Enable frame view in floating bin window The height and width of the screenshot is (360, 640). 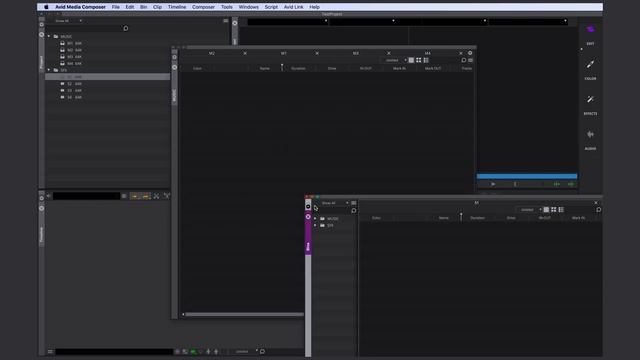pyautogui.click(x=553, y=209)
